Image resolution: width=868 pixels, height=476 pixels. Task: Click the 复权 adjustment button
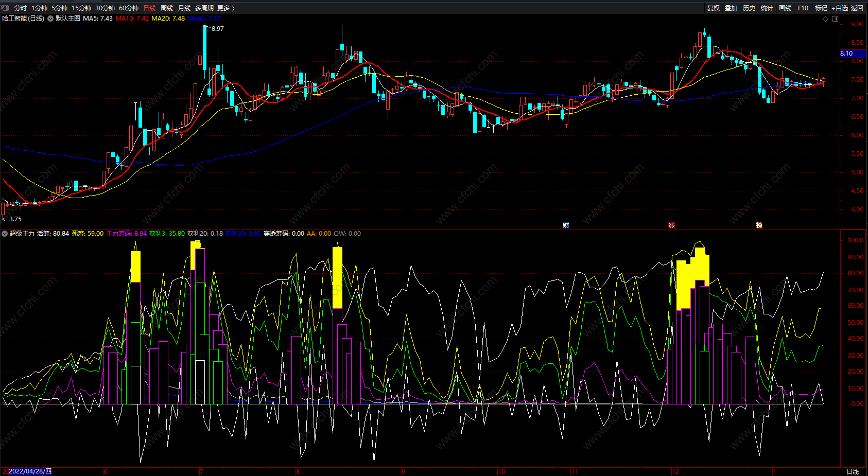click(714, 8)
